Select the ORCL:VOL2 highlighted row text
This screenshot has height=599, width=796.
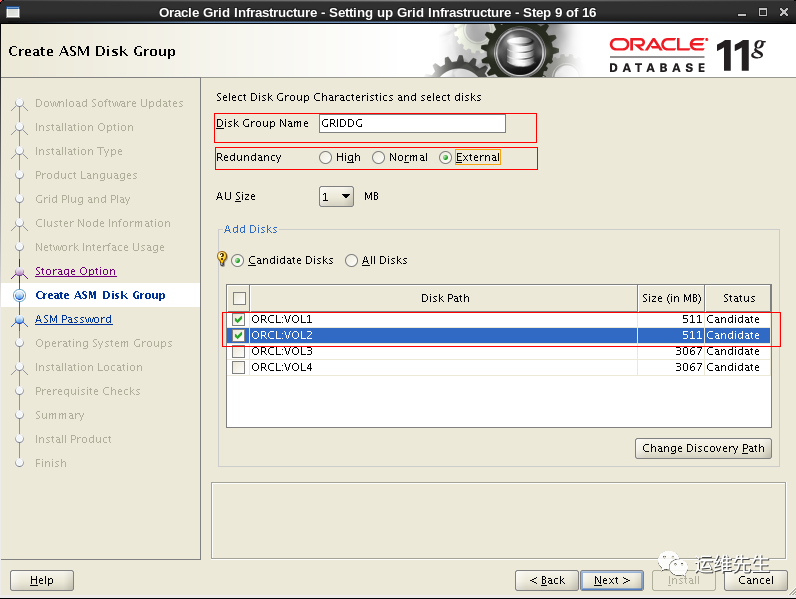pos(282,336)
